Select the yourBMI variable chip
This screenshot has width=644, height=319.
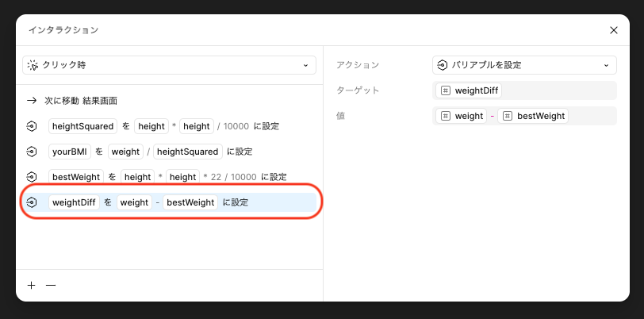(x=70, y=152)
